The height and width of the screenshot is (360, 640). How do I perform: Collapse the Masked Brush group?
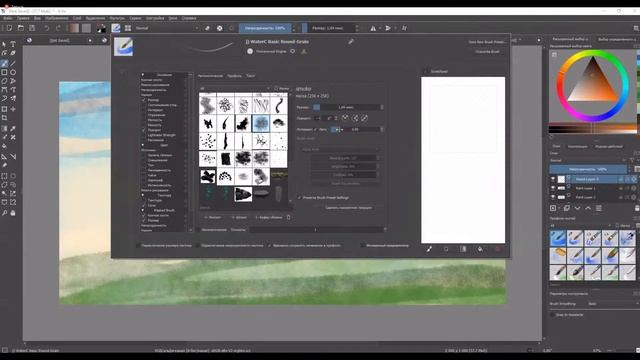click(142, 210)
